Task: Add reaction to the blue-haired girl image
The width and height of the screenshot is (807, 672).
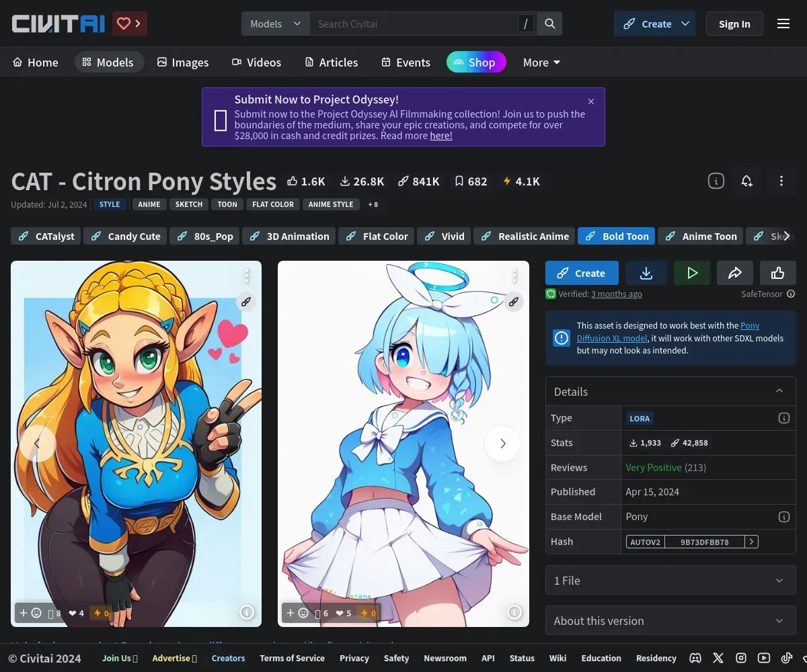Action: click(298, 613)
